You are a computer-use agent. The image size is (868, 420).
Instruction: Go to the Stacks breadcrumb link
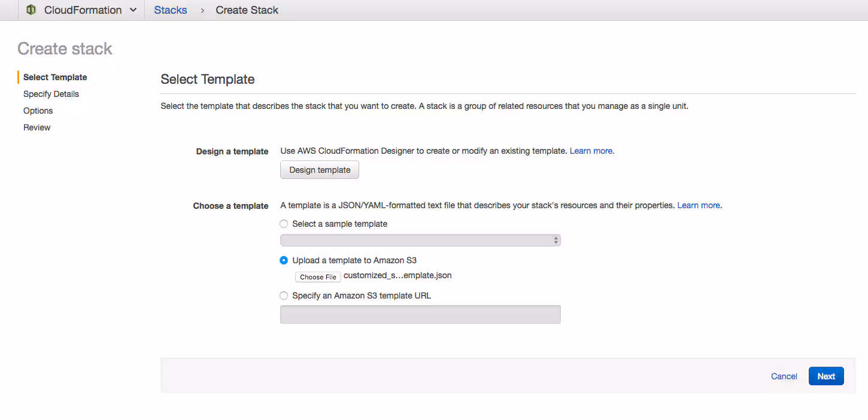tap(171, 10)
